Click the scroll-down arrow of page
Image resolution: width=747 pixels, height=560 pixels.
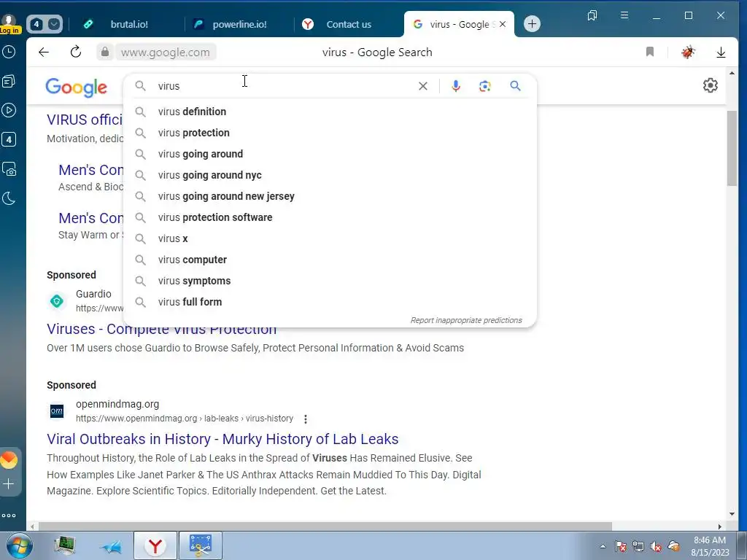pyautogui.click(x=732, y=514)
